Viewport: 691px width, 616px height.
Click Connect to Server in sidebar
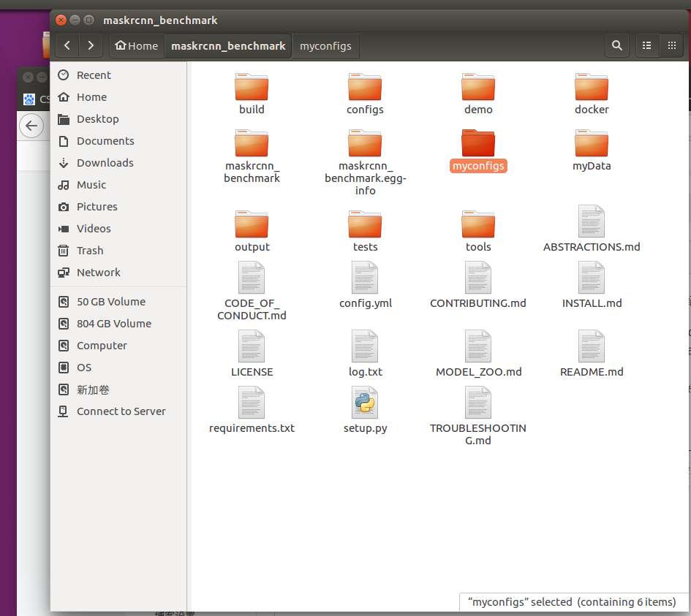point(118,411)
